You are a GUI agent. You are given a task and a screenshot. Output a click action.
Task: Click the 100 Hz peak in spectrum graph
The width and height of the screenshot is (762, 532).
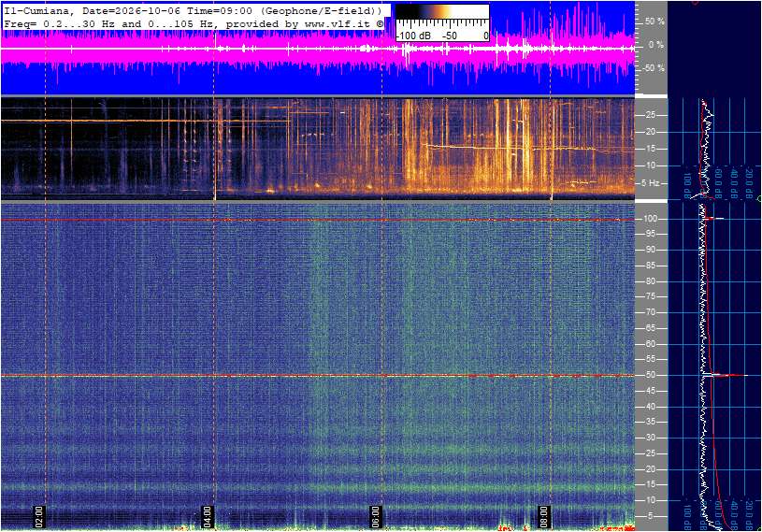(713, 219)
